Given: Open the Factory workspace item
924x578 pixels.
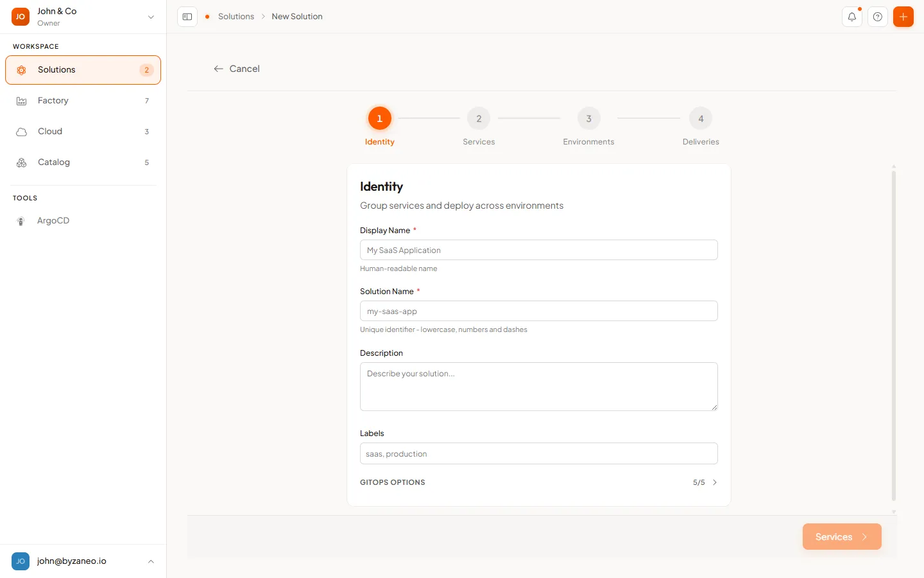Looking at the screenshot, I should pos(83,101).
